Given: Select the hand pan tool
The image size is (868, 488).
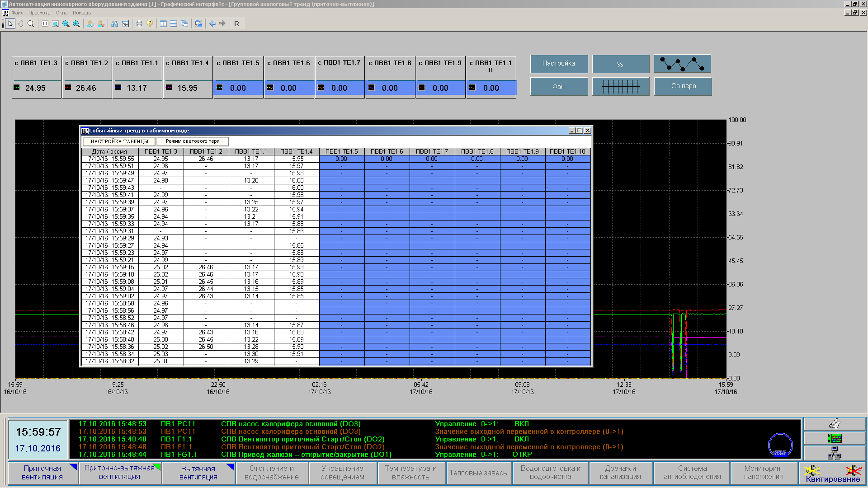Looking at the screenshot, I should [20, 24].
